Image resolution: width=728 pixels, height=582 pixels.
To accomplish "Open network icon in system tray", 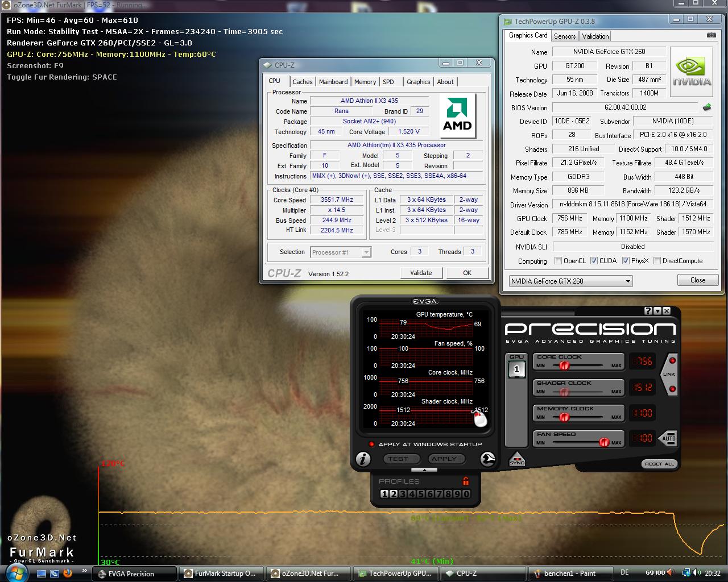I will pos(686,573).
